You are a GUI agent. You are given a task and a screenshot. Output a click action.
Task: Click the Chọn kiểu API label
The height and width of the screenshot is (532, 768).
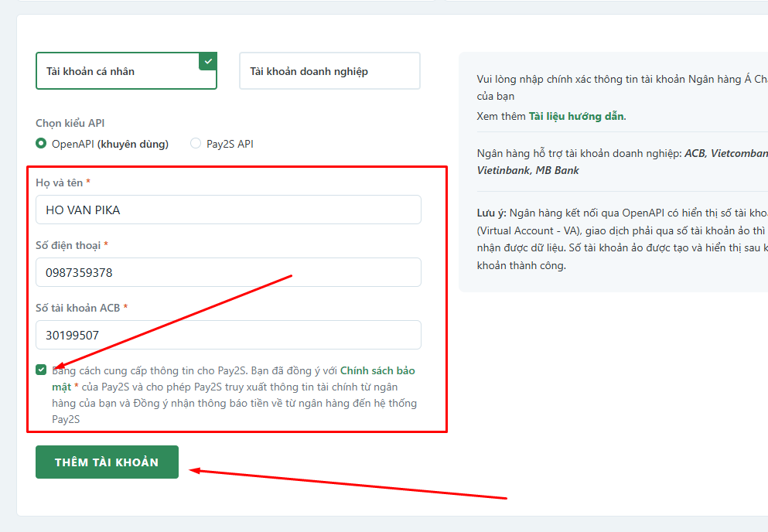70,123
